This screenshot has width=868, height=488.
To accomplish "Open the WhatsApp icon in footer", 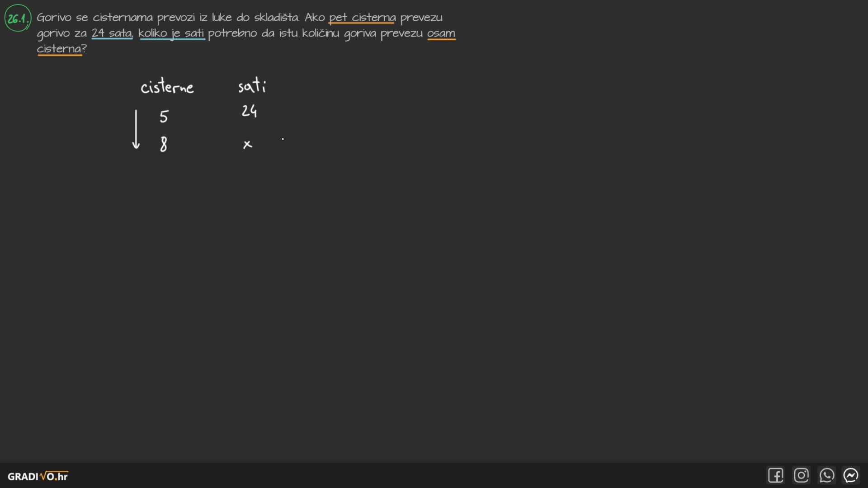I will point(826,475).
